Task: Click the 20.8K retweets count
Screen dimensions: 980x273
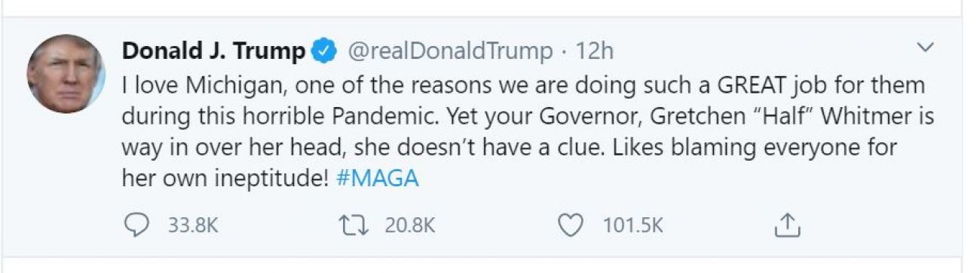Action: click(x=410, y=225)
